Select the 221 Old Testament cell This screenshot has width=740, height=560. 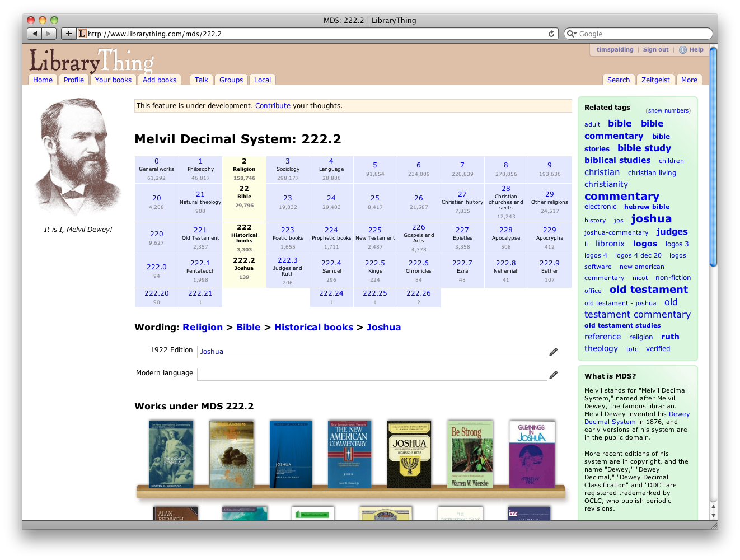click(200, 238)
